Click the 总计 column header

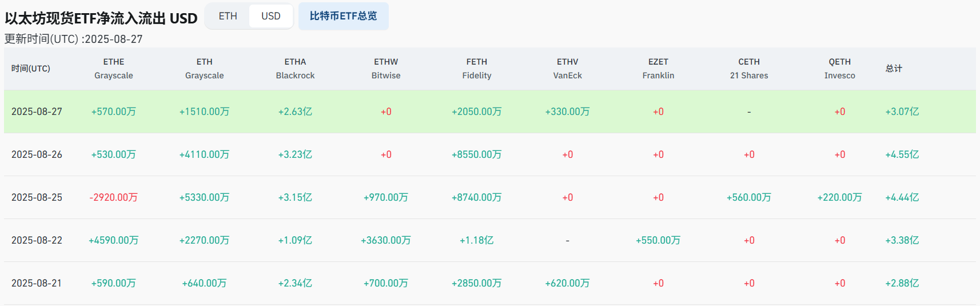point(894,69)
